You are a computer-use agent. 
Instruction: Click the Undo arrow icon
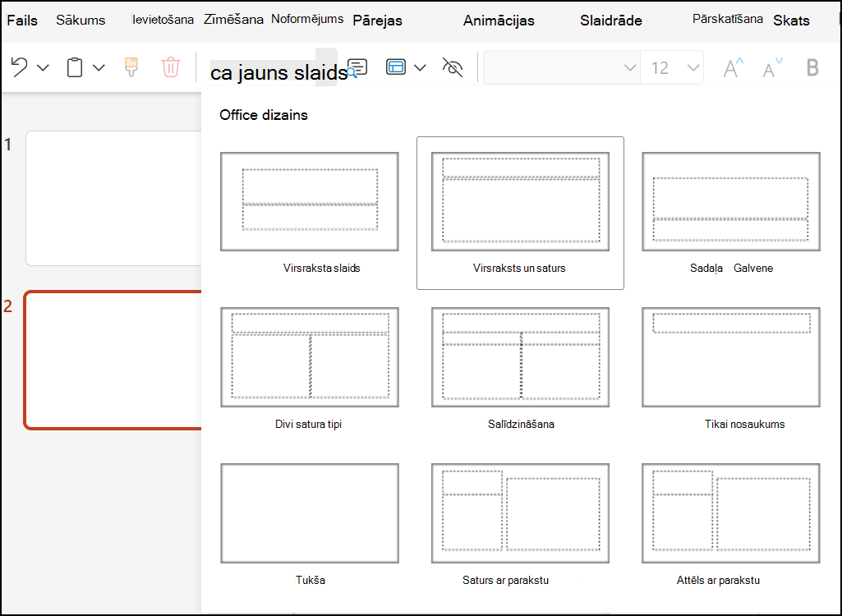click(20, 67)
